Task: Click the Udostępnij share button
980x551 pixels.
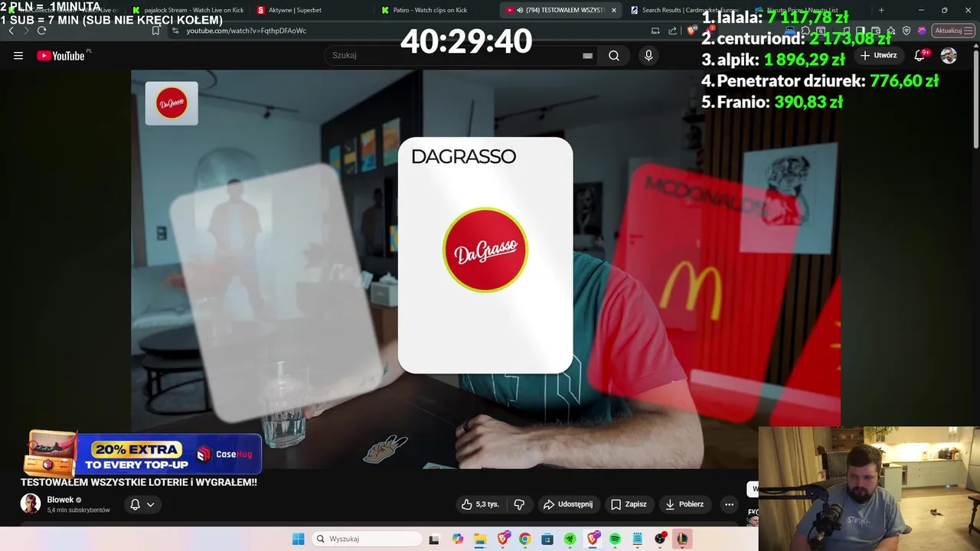Action: pyautogui.click(x=568, y=504)
